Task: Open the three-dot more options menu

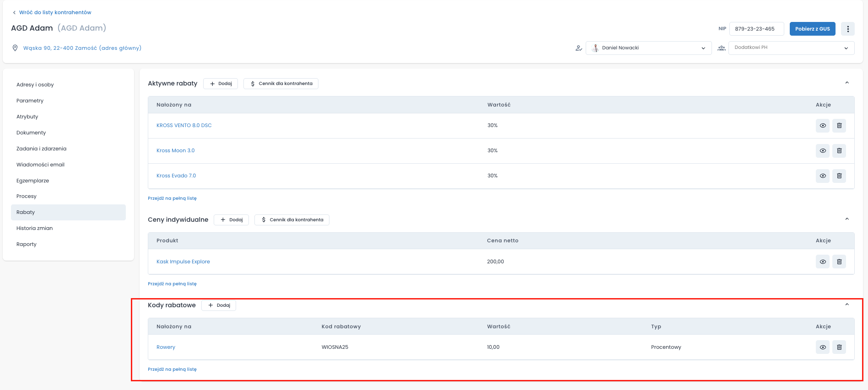Action: point(847,29)
